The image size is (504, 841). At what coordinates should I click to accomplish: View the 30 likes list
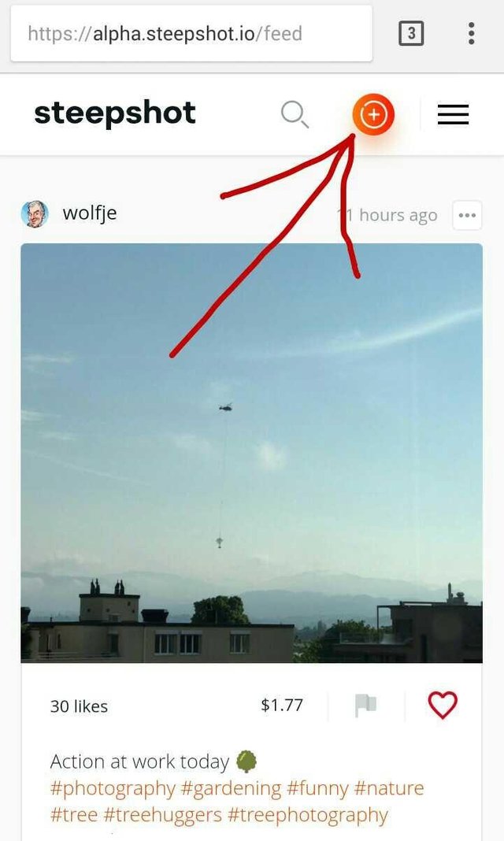pyautogui.click(x=79, y=706)
